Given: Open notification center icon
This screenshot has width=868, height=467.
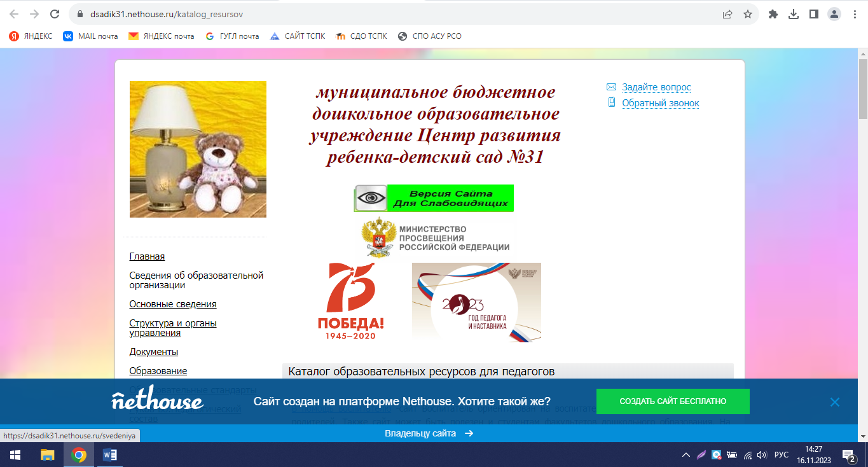Looking at the screenshot, I should (850, 455).
